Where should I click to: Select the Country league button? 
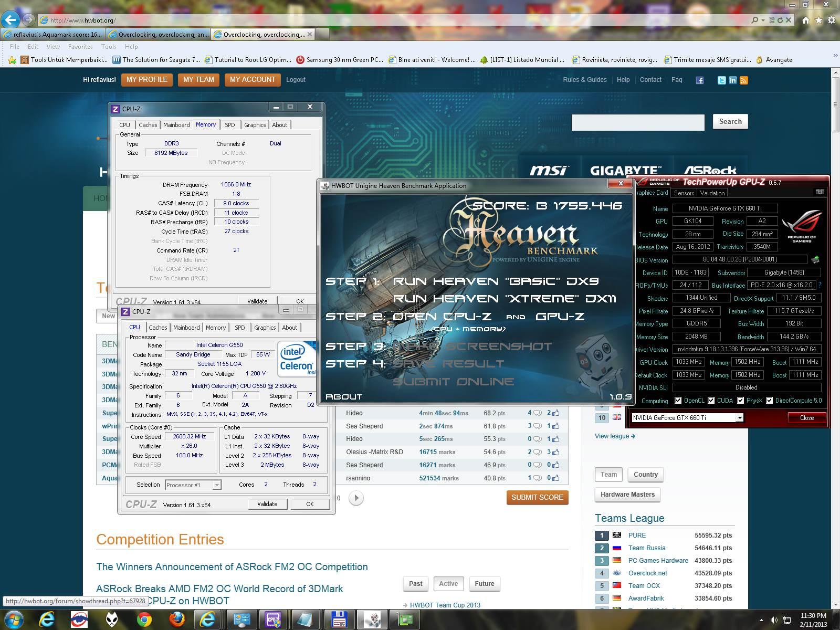pyautogui.click(x=646, y=475)
